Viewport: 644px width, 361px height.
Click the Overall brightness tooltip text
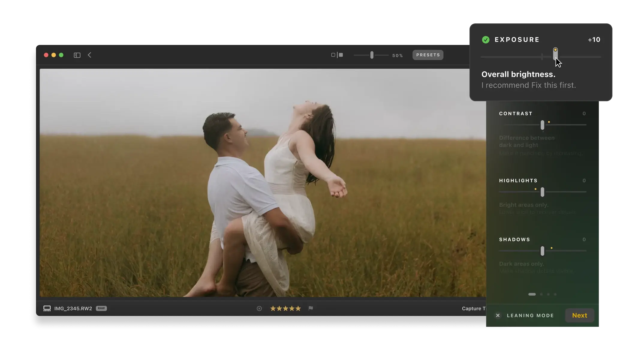pyautogui.click(x=519, y=74)
